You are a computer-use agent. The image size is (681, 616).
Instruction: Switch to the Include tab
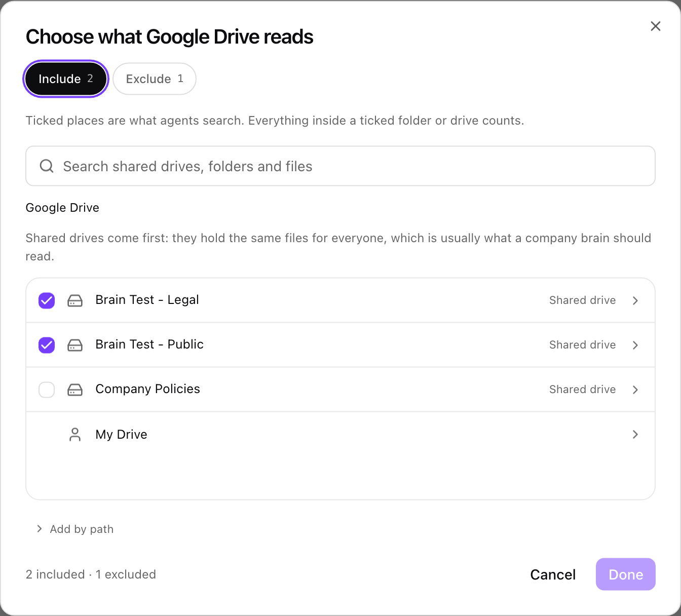click(x=66, y=79)
